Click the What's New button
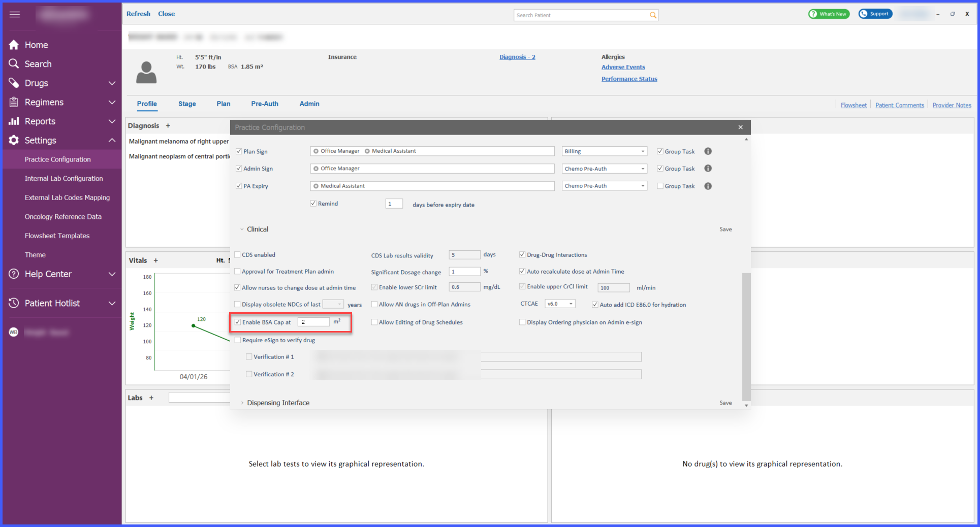 tap(829, 14)
